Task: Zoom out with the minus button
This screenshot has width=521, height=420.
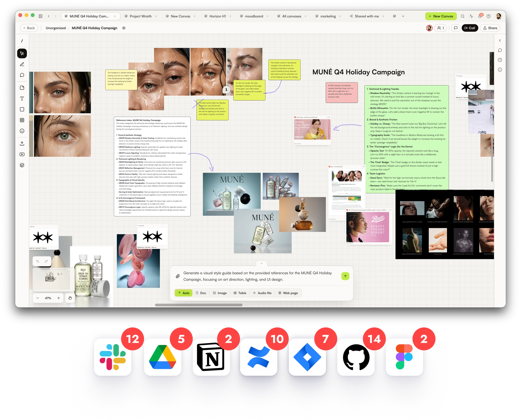Action: (x=37, y=298)
